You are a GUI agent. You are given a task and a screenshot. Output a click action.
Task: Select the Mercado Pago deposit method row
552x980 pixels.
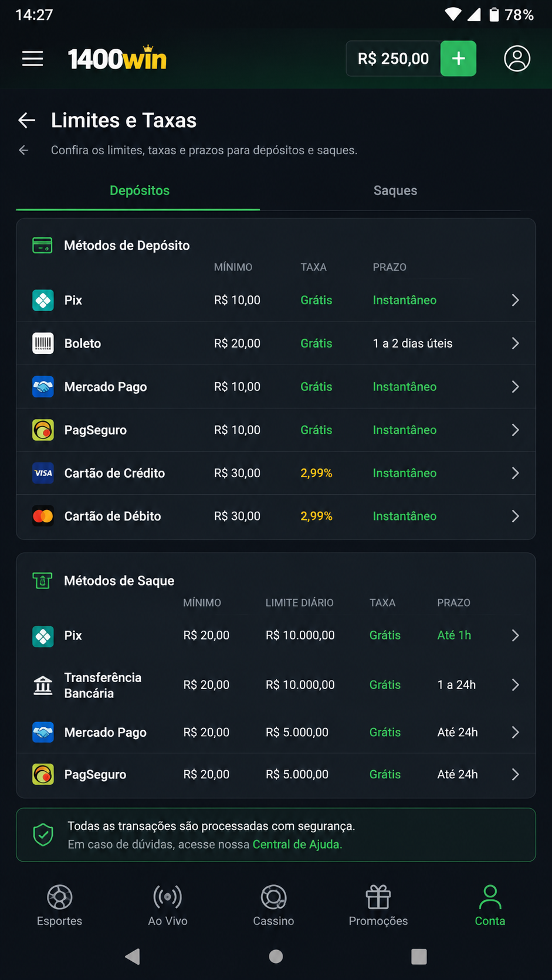pos(276,387)
